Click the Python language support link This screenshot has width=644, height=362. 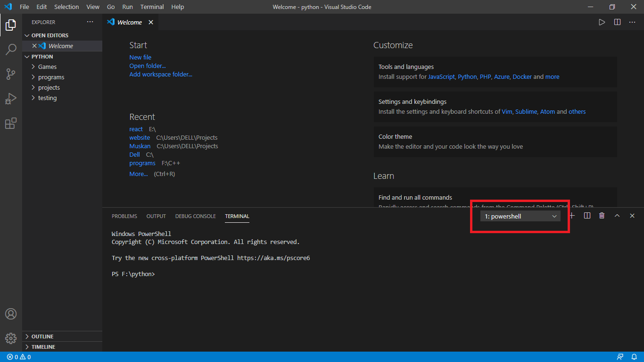(x=467, y=76)
